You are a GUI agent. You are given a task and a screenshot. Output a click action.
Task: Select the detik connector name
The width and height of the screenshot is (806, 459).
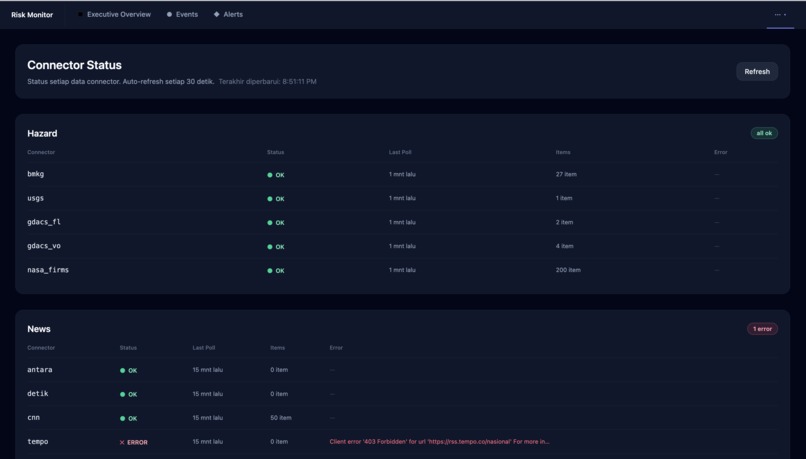pos(38,394)
